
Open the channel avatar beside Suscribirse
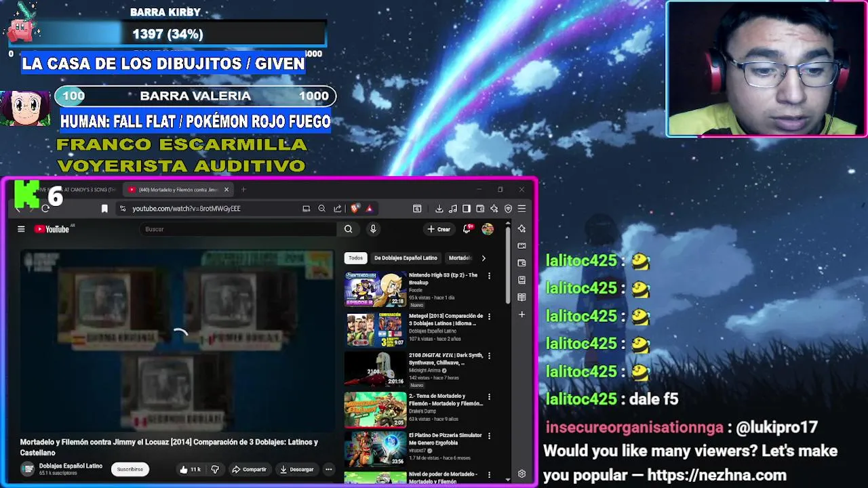(27, 469)
